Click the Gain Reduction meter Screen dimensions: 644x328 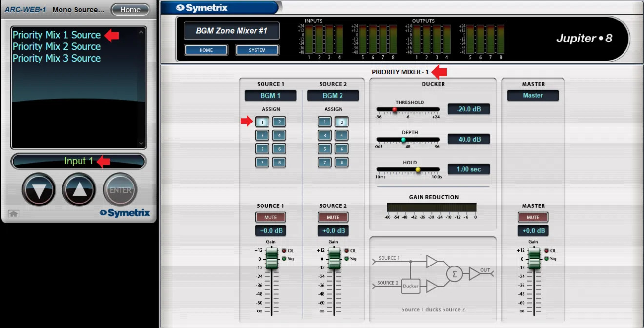click(x=431, y=208)
